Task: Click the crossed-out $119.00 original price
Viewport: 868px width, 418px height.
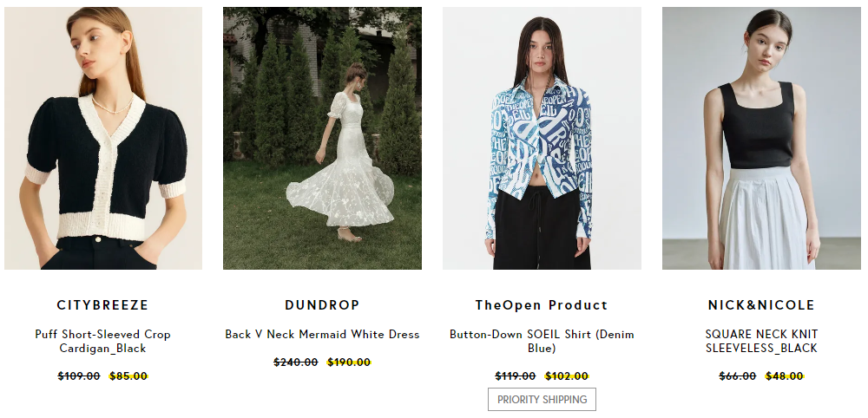Action: point(516,376)
